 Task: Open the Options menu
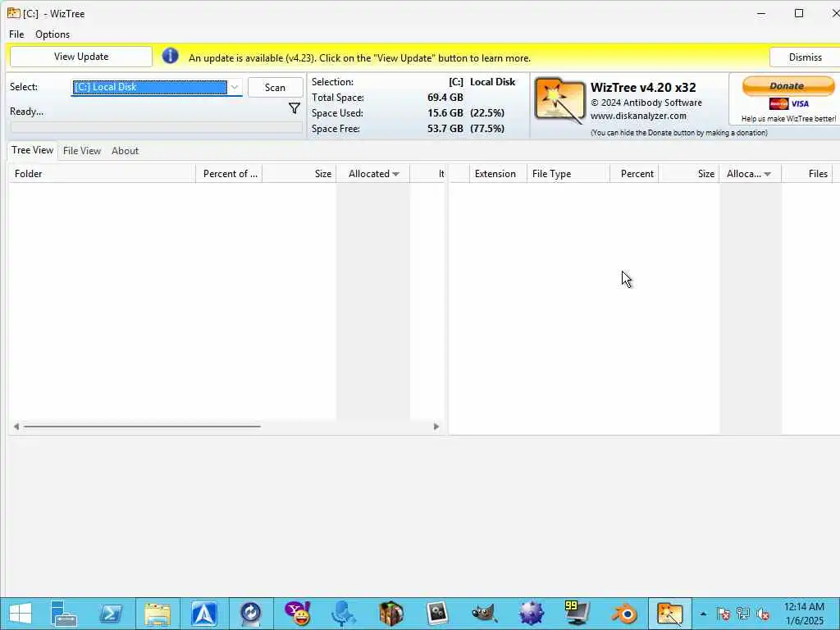52,34
